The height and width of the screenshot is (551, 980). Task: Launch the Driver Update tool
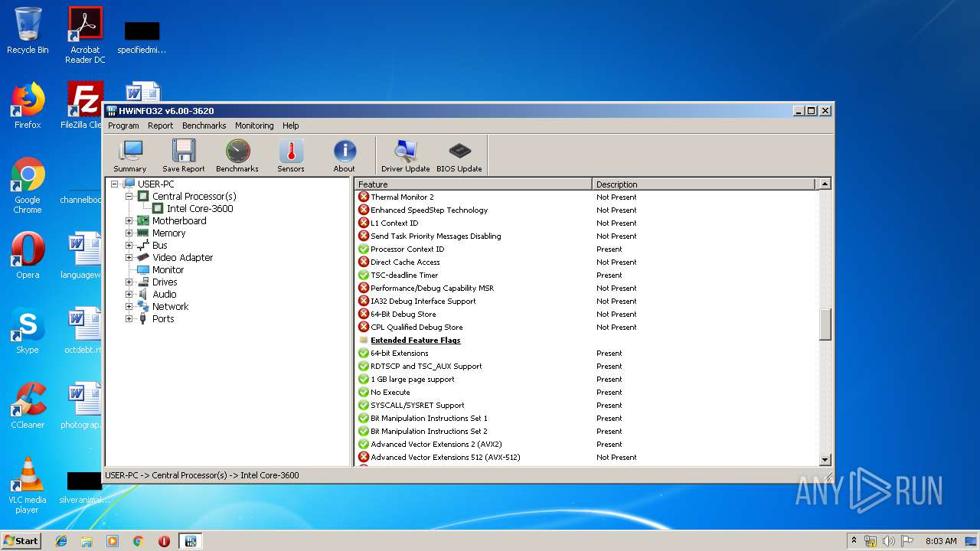click(406, 155)
